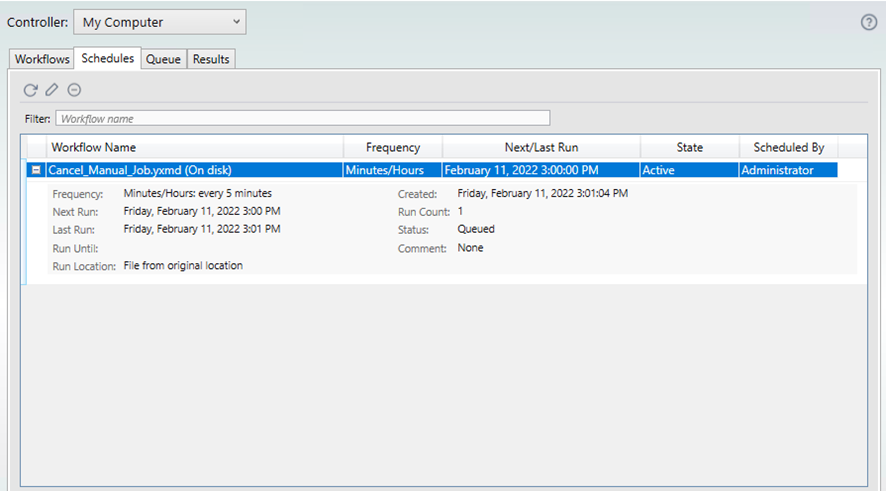This screenshot has height=491, width=886.
Task: Open the help question mark icon
Action: pos(868,22)
